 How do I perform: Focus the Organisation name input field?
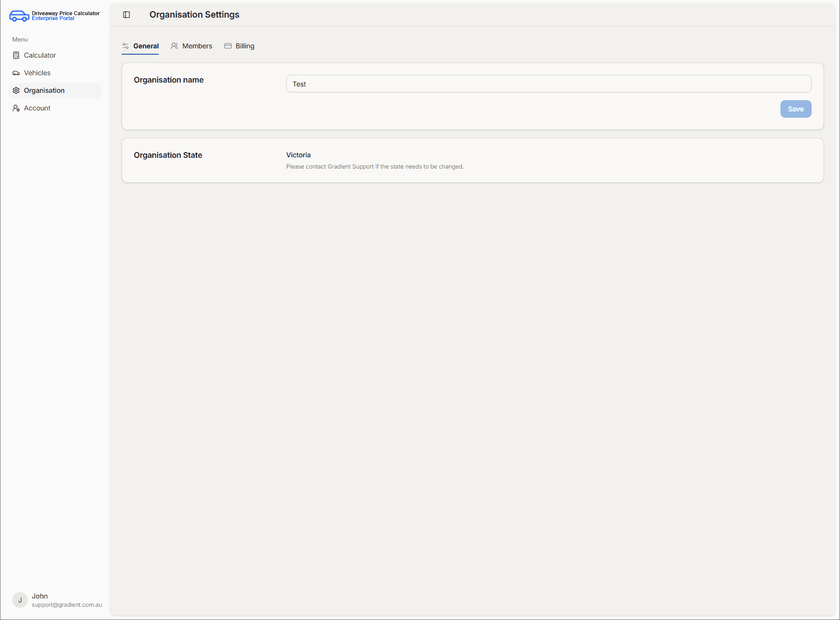pos(548,84)
